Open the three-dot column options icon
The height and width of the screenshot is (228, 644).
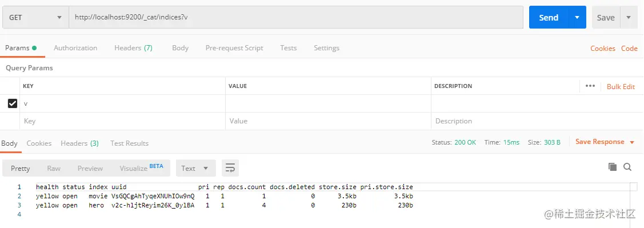[590, 86]
